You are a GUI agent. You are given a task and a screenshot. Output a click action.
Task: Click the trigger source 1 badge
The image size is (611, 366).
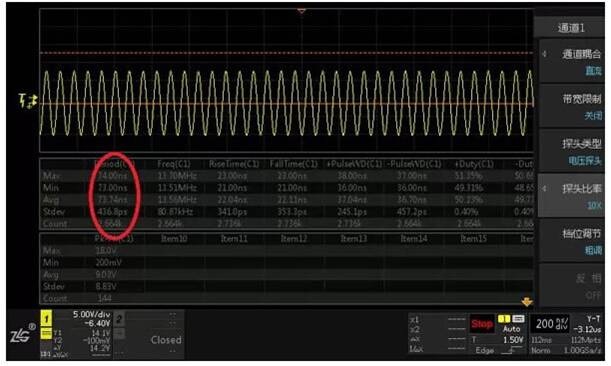pyautogui.click(x=504, y=319)
